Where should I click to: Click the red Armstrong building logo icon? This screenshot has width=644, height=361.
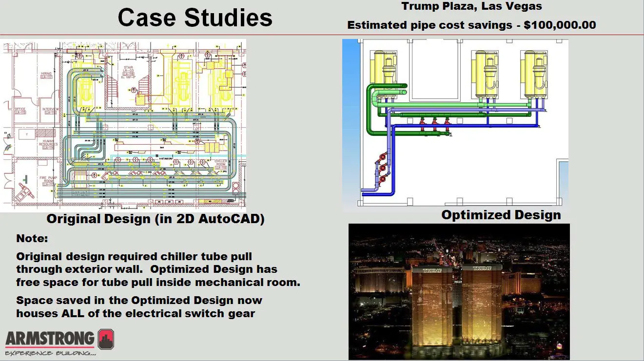coord(105,339)
